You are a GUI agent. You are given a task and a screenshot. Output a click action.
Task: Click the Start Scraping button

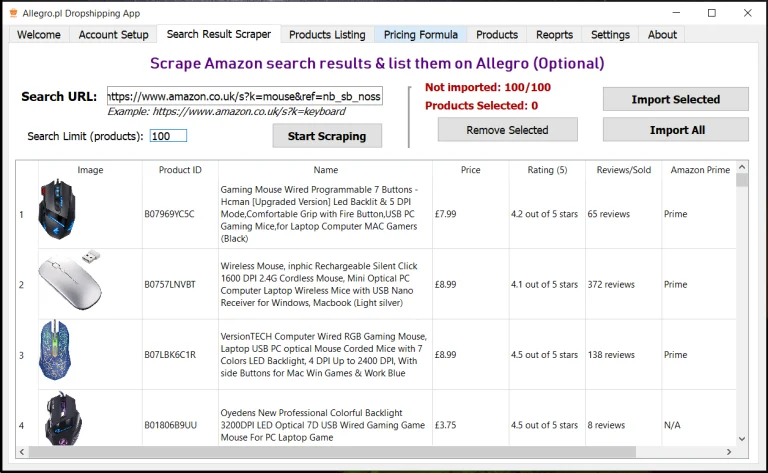point(327,136)
